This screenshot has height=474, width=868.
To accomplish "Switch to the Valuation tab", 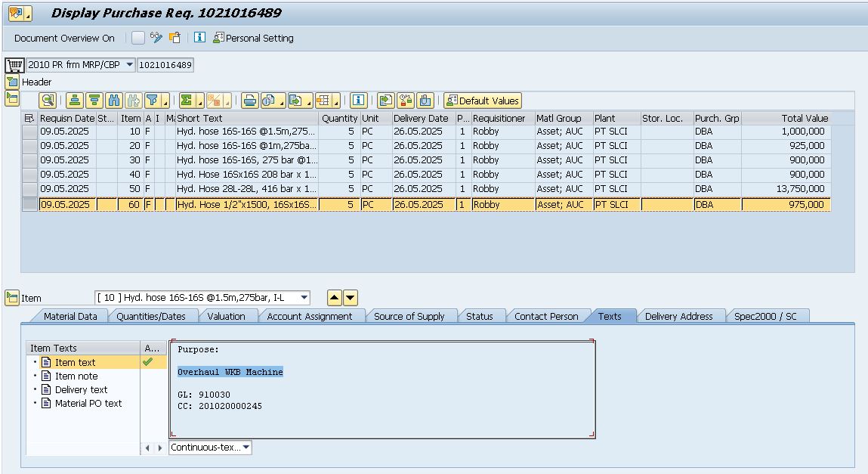I will [x=226, y=316].
